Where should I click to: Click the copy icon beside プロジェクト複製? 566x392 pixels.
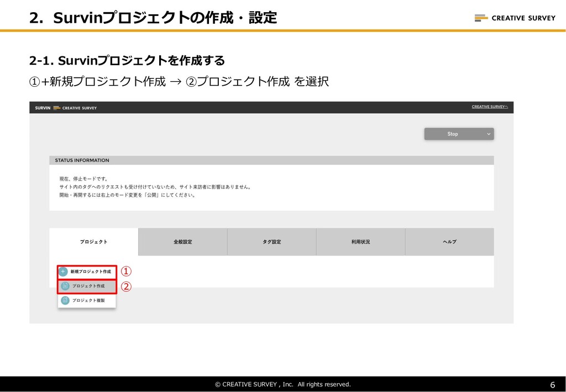pyautogui.click(x=65, y=300)
